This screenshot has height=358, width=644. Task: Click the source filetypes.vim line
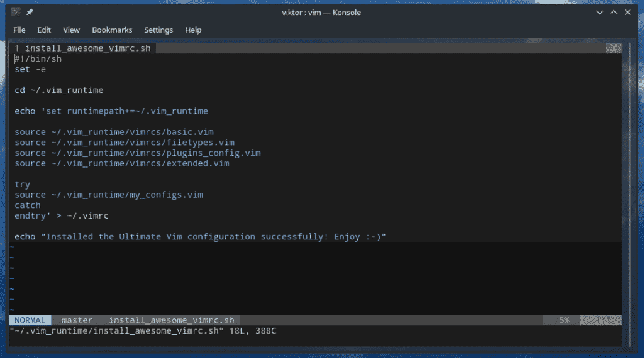(x=125, y=143)
